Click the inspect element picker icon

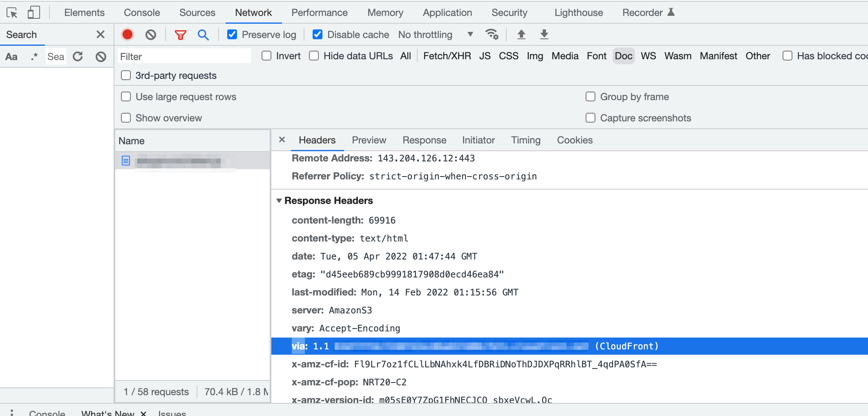12,13
